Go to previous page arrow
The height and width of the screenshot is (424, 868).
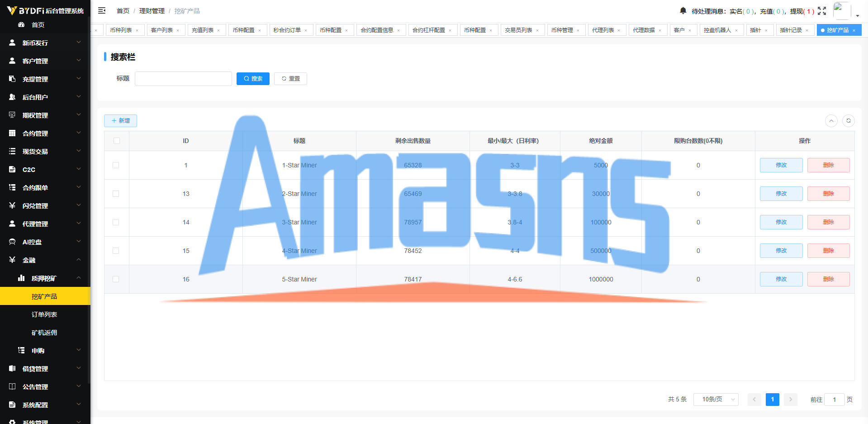pyautogui.click(x=754, y=400)
